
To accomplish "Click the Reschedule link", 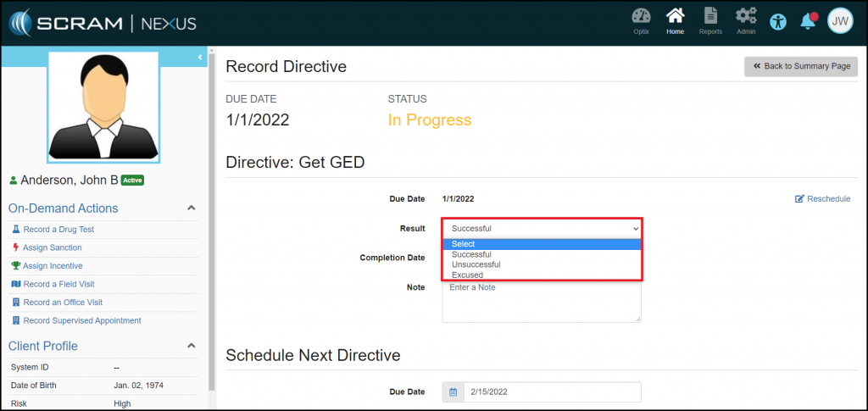I will pos(822,199).
